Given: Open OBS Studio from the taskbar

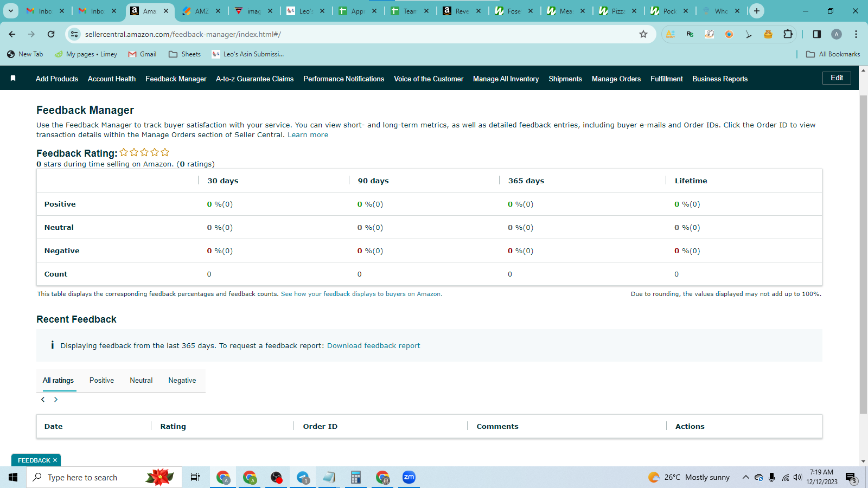Looking at the screenshot, I should pos(276,477).
